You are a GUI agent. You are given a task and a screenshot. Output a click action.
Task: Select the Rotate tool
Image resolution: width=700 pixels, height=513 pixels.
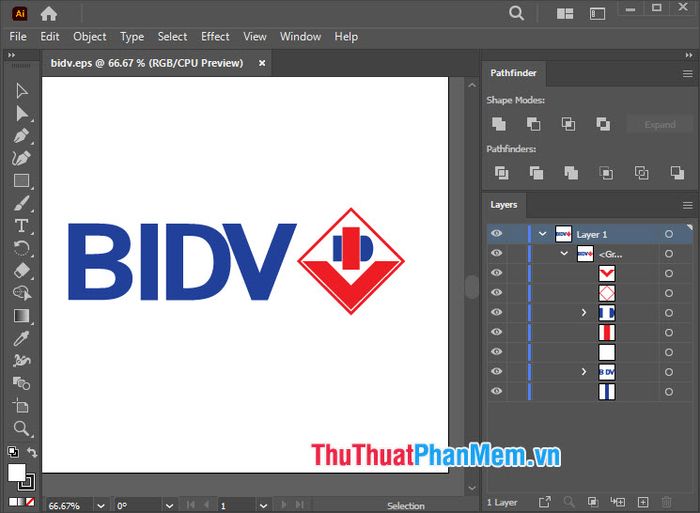pyautogui.click(x=21, y=248)
